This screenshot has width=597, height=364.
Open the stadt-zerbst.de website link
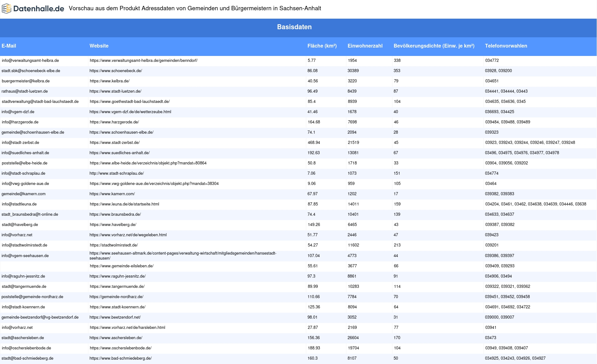tap(115, 143)
